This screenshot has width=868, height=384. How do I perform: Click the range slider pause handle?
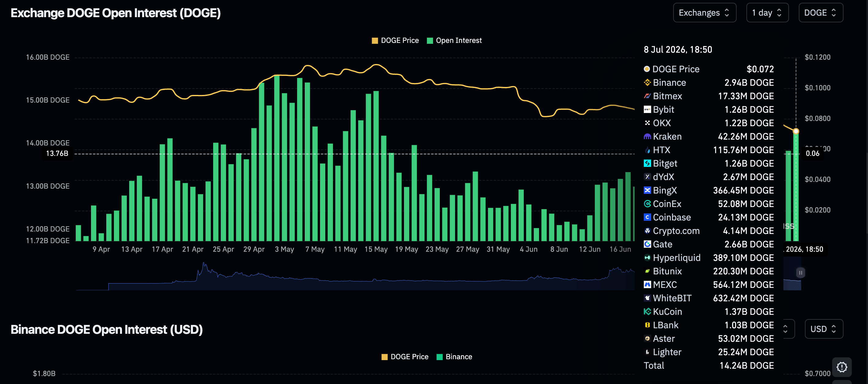pos(800,273)
